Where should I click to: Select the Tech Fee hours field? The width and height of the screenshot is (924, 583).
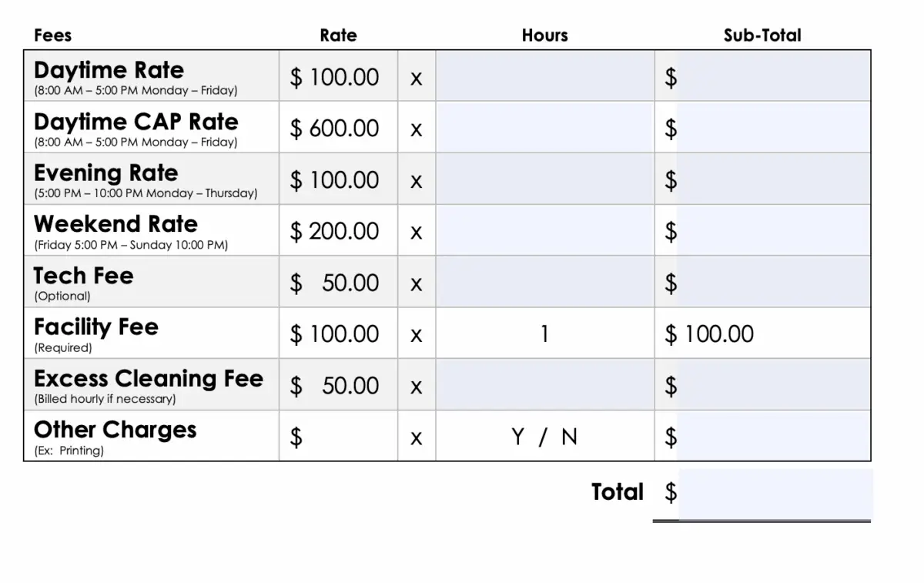click(x=544, y=282)
